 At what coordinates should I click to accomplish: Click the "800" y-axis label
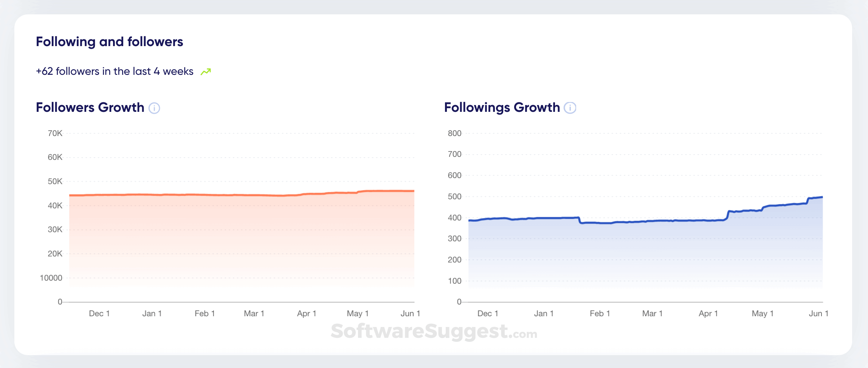(454, 133)
